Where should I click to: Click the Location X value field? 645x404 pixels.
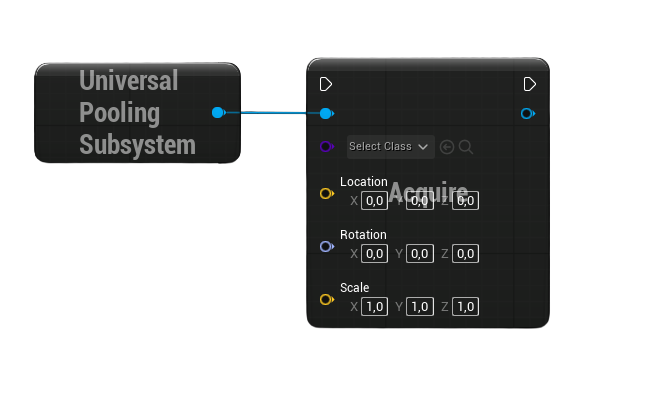coord(375,201)
